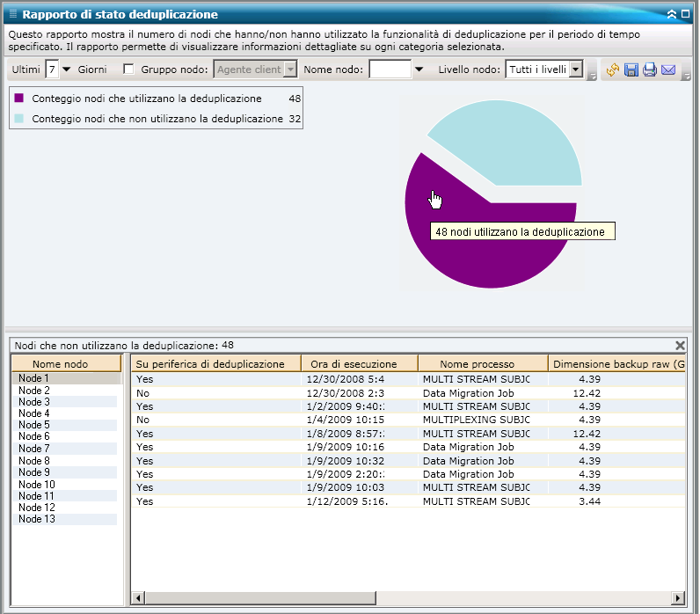Click the print report icon

650,69
